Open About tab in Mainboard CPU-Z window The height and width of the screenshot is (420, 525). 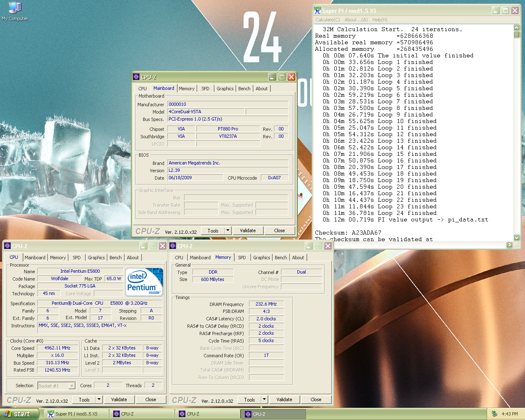[262, 89]
